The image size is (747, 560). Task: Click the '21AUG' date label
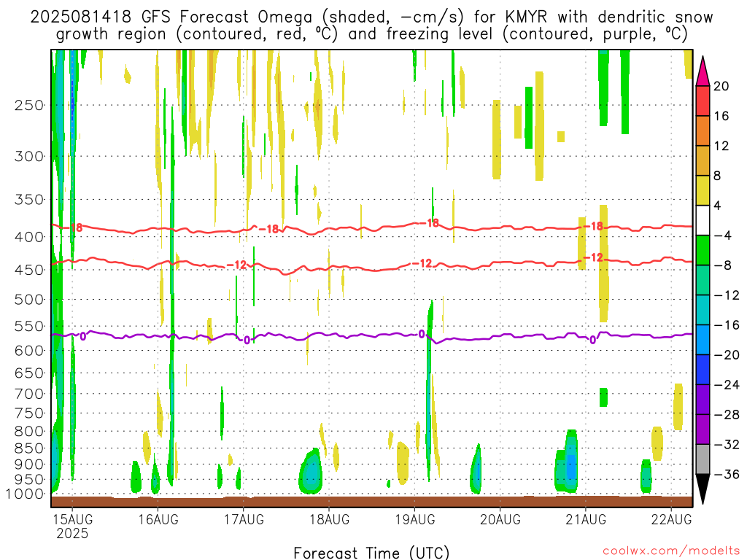tap(586, 519)
